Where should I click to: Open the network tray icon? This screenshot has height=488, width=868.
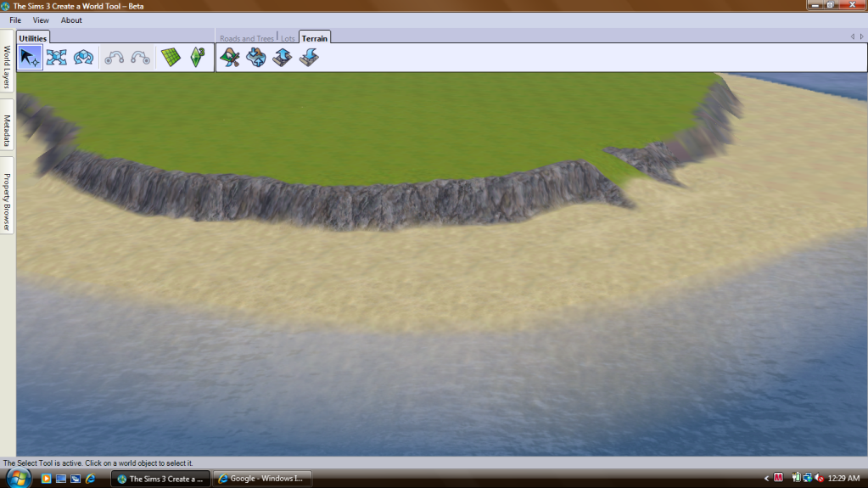(x=808, y=478)
